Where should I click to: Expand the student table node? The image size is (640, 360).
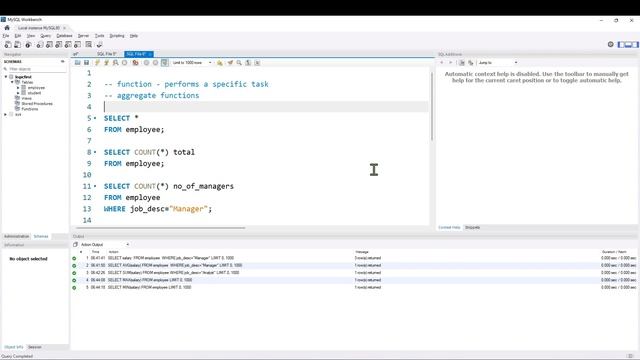18,93
